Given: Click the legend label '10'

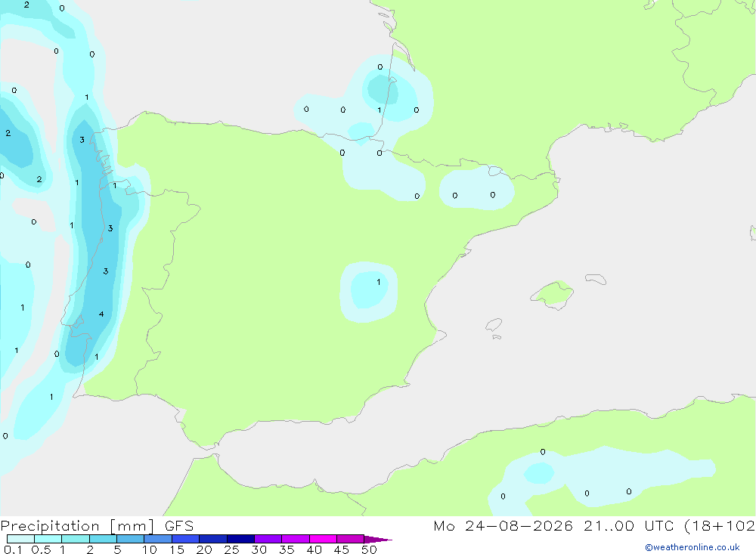Looking at the screenshot, I should [x=149, y=549].
